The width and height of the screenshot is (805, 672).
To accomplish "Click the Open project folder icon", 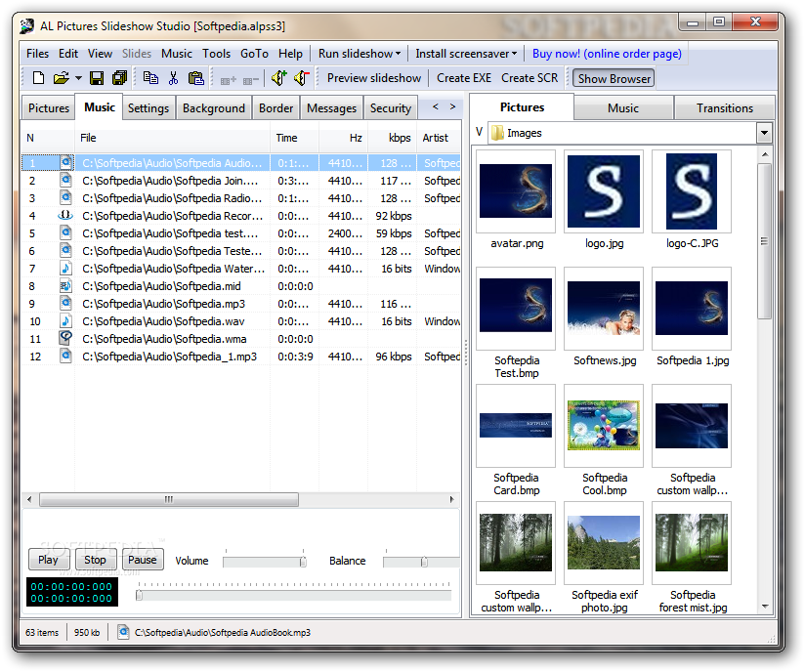I will (61, 78).
